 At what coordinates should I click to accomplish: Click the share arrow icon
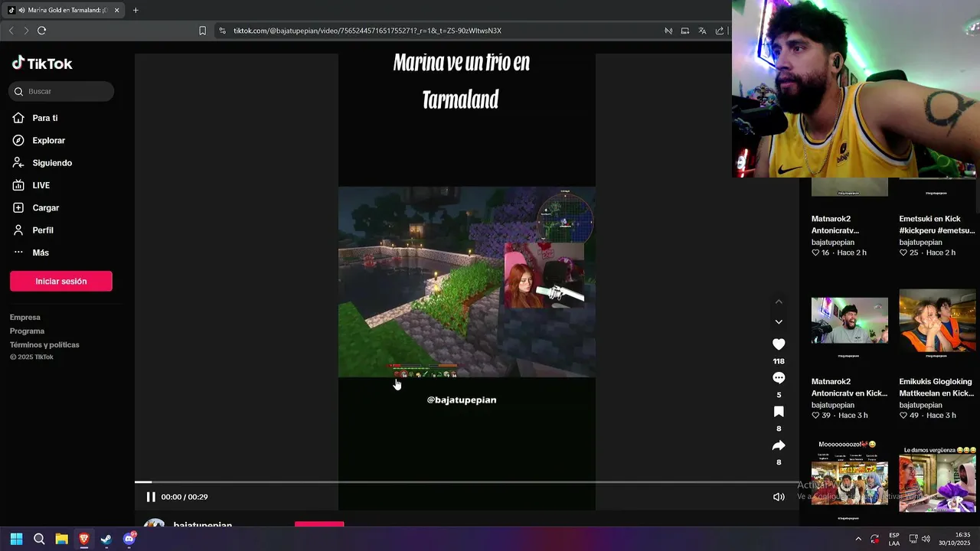pos(779,445)
